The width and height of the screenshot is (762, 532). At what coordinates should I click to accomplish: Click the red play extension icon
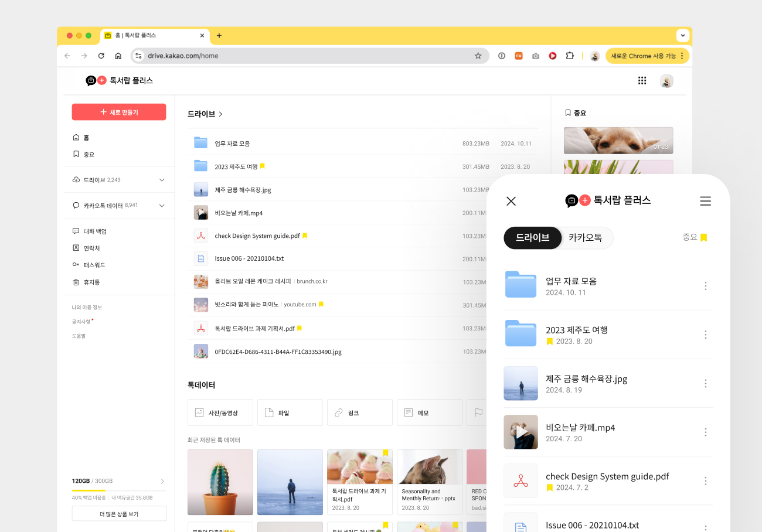(553, 56)
